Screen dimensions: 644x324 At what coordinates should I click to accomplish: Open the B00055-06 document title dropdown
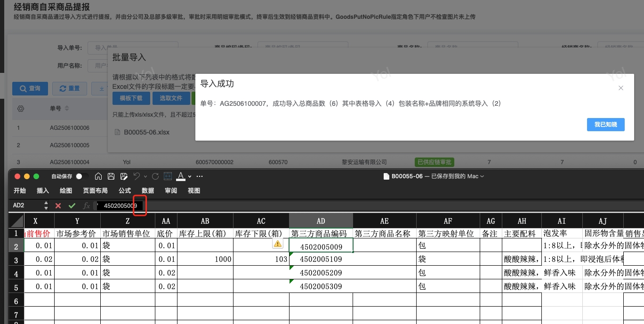[482, 176]
